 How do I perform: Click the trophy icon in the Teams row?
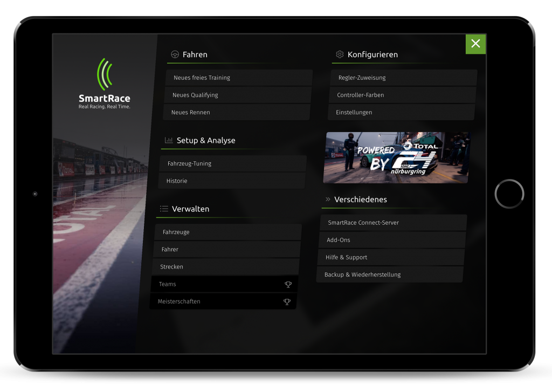click(288, 285)
